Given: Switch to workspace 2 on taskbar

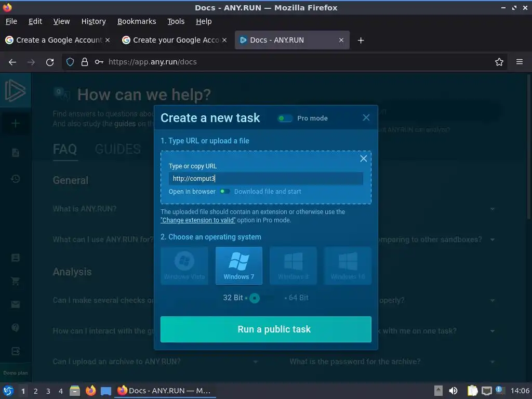Looking at the screenshot, I should tap(36, 391).
